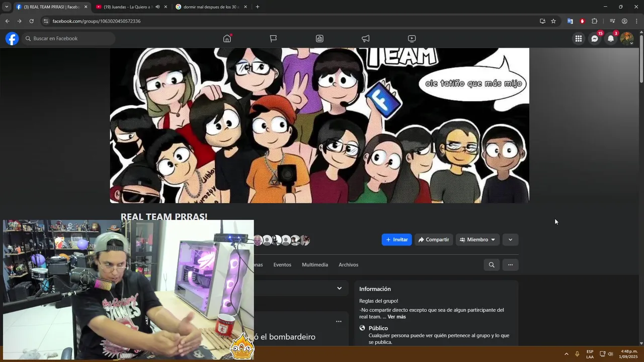Open the group more options ellipsis button
Image resolution: width=644 pixels, height=362 pixels.
coord(510,265)
